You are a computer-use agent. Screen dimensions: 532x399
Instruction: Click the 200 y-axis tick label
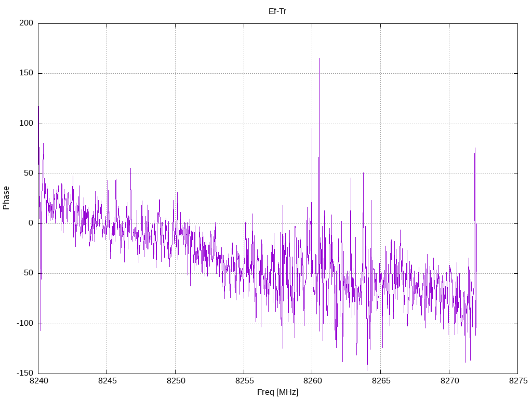click(26, 23)
